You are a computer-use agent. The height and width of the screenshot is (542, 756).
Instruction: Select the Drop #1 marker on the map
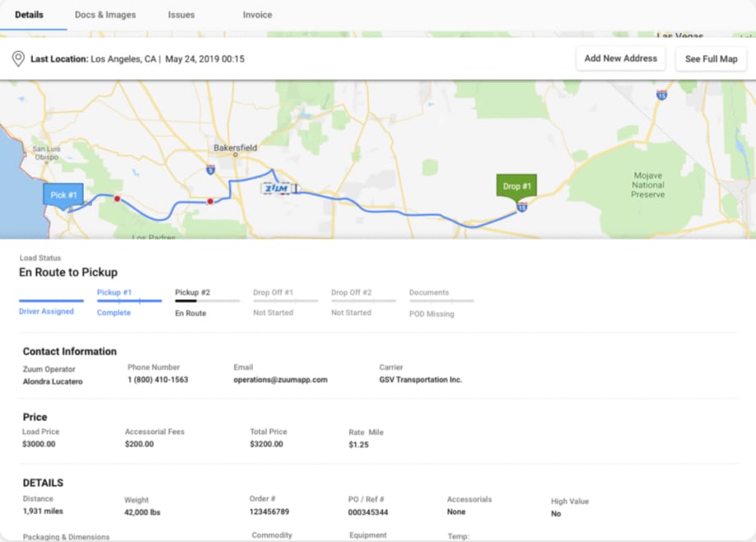tap(515, 187)
